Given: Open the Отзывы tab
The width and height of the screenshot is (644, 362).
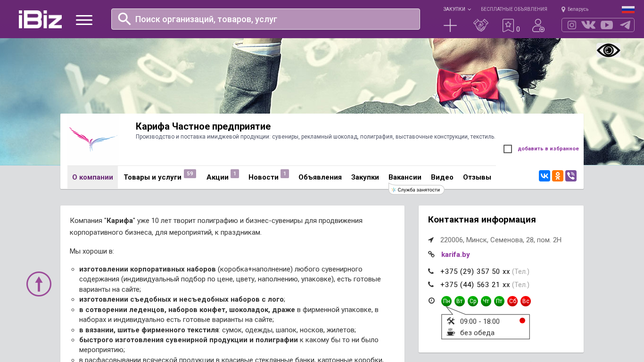Looking at the screenshot, I should [x=477, y=177].
